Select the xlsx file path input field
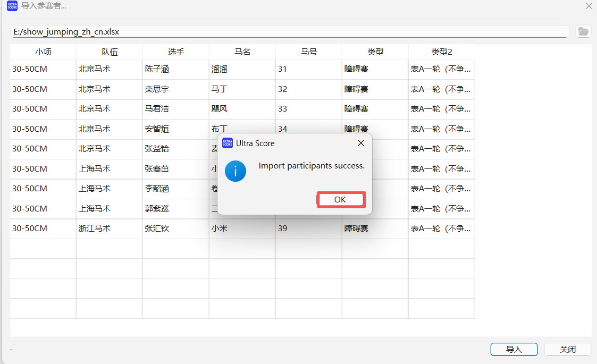The height and width of the screenshot is (364, 597). point(290,31)
